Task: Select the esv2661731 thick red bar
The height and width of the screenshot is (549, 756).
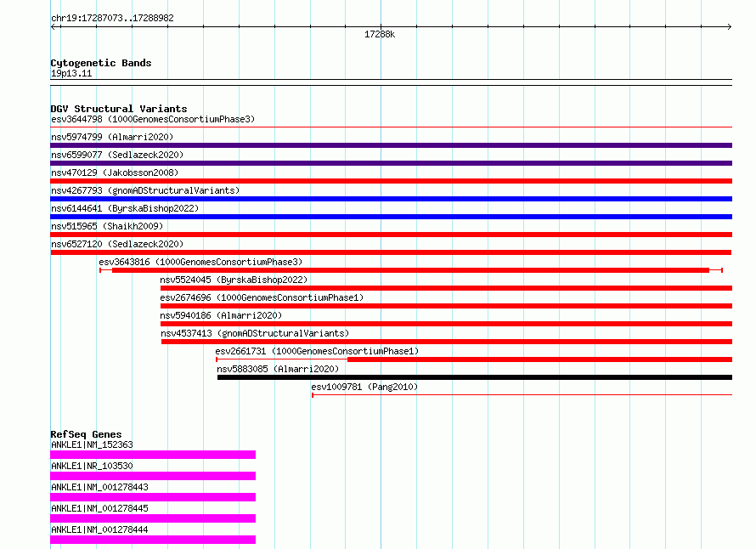Action: pyautogui.click(x=539, y=359)
